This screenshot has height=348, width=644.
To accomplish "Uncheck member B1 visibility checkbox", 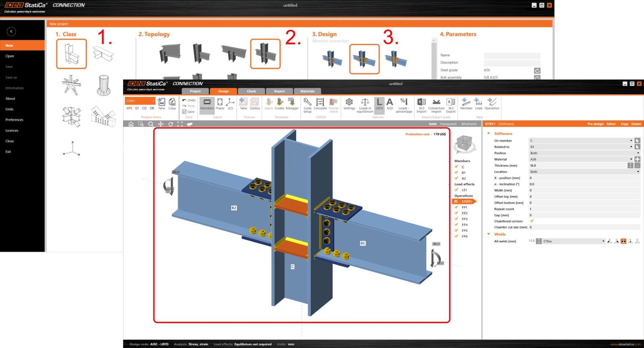I will [x=456, y=172].
